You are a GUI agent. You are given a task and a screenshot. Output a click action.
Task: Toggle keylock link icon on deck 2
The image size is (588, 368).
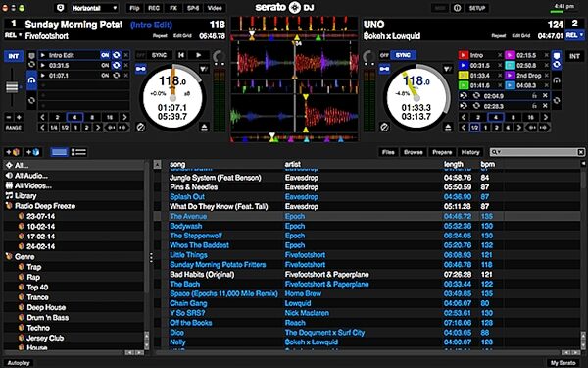point(384,69)
